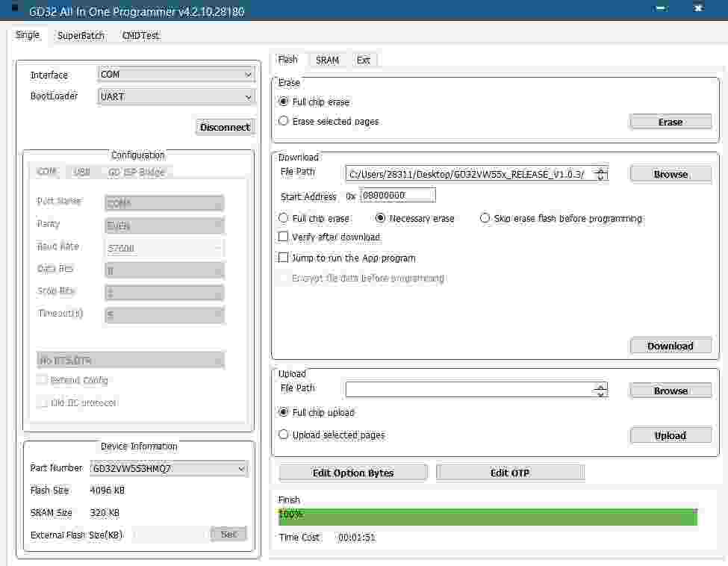Browse for a download file
The width and height of the screenshot is (728, 566).
[671, 175]
